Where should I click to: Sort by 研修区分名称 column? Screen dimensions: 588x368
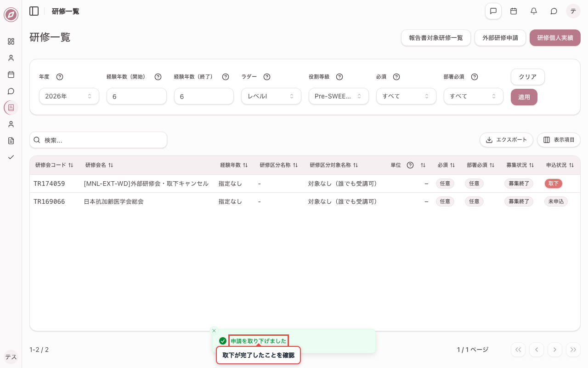pos(279,165)
